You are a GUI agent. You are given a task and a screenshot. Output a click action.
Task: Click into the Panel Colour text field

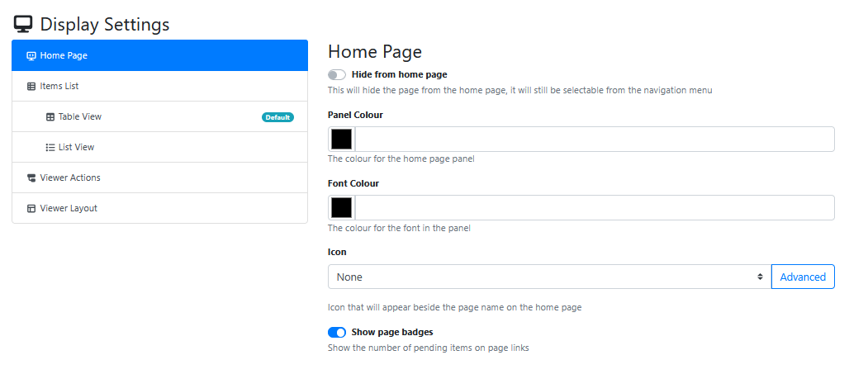tap(595, 140)
